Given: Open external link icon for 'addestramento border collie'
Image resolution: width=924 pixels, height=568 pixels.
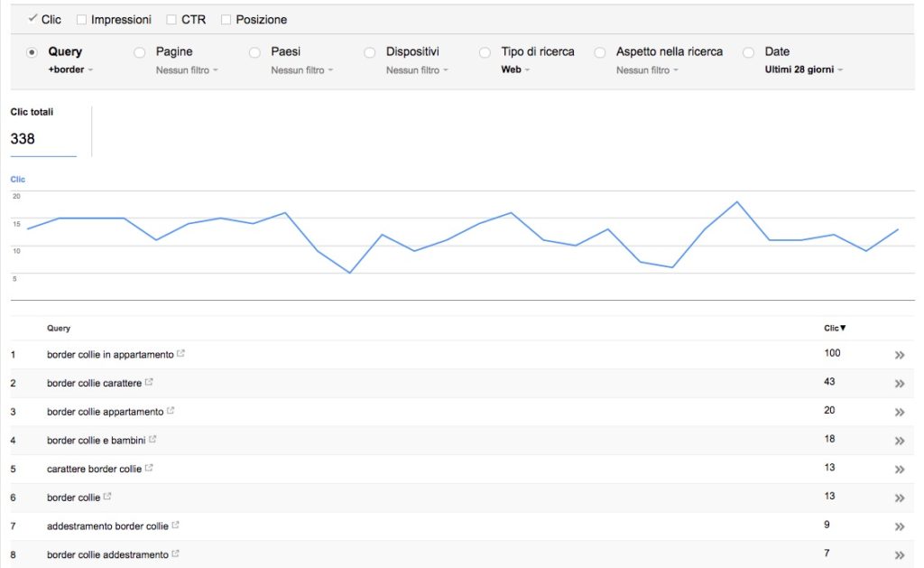Looking at the screenshot, I should (x=176, y=525).
